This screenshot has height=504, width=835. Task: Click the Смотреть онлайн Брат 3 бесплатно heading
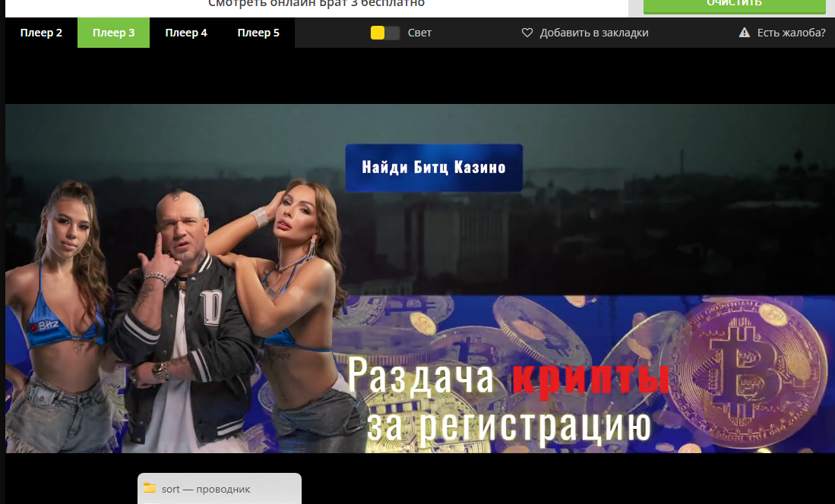click(x=316, y=4)
